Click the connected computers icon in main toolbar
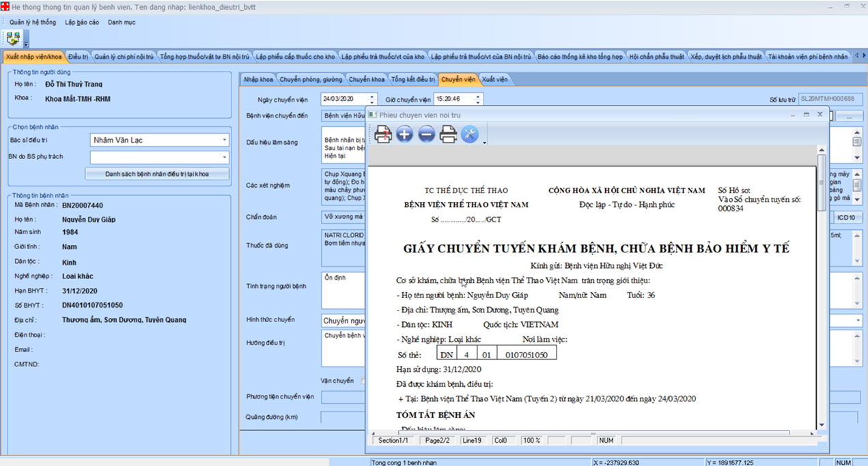Image resolution: width=868 pixels, height=466 pixels. (13, 38)
